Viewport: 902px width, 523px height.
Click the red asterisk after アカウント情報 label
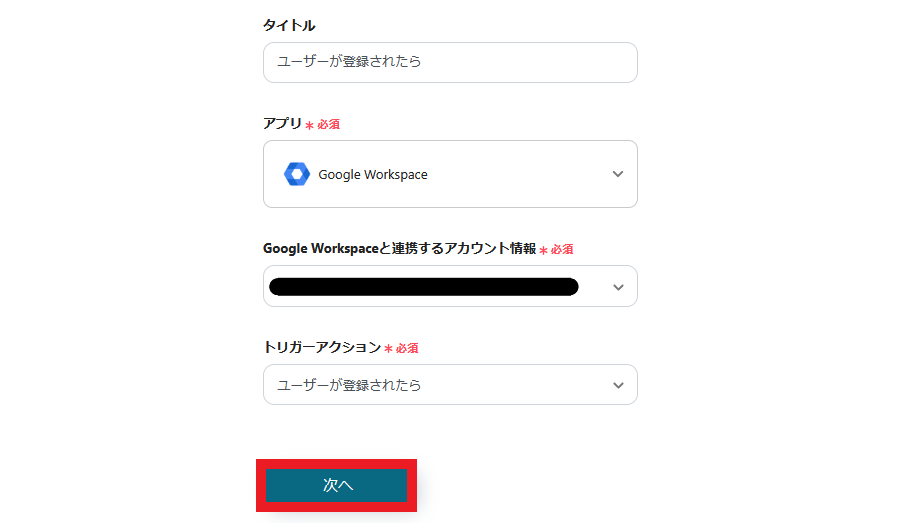[543, 251]
